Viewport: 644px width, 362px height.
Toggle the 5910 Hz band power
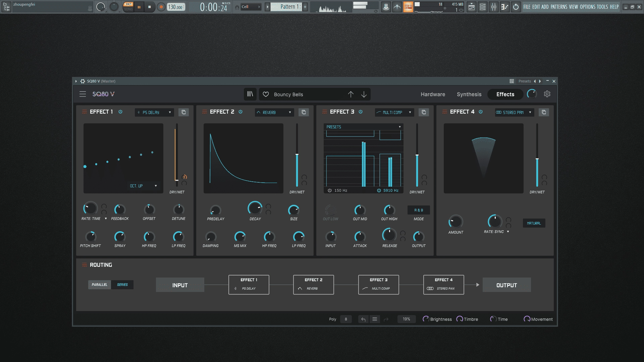(379, 190)
